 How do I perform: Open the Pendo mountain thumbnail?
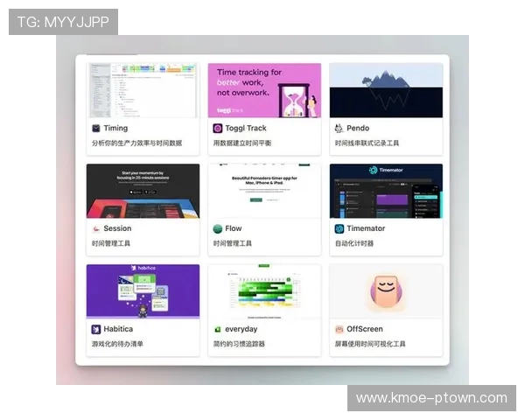(386, 90)
